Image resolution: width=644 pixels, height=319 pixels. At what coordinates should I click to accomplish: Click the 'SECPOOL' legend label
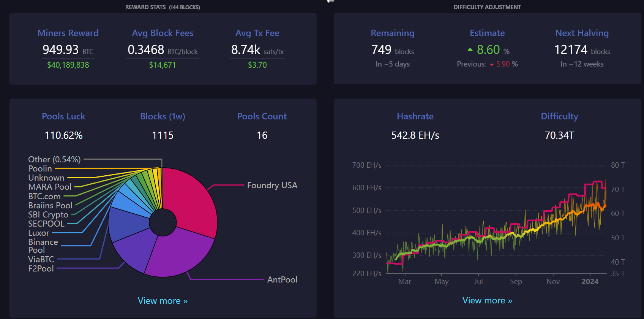46,224
